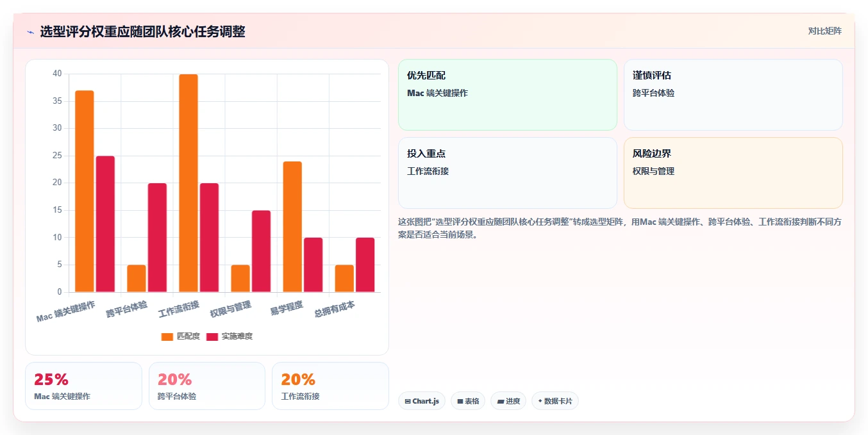Toggle the 匹配度 legend orange swatch

click(167, 336)
